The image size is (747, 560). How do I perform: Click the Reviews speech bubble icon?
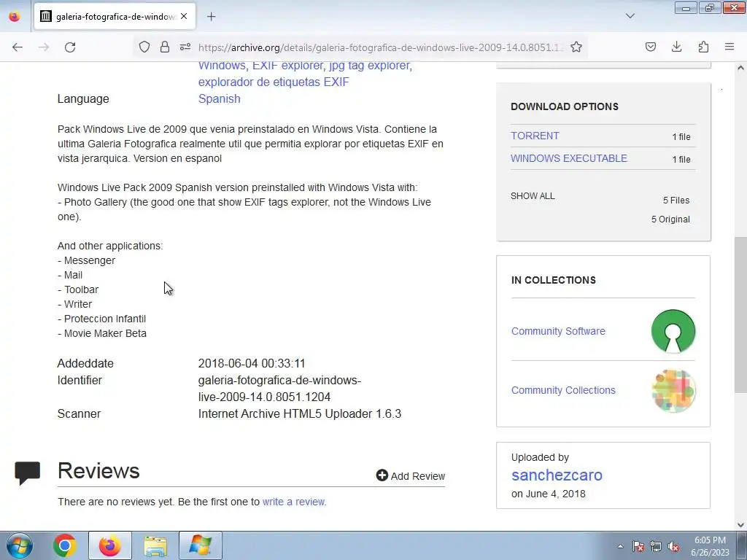coord(27,472)
